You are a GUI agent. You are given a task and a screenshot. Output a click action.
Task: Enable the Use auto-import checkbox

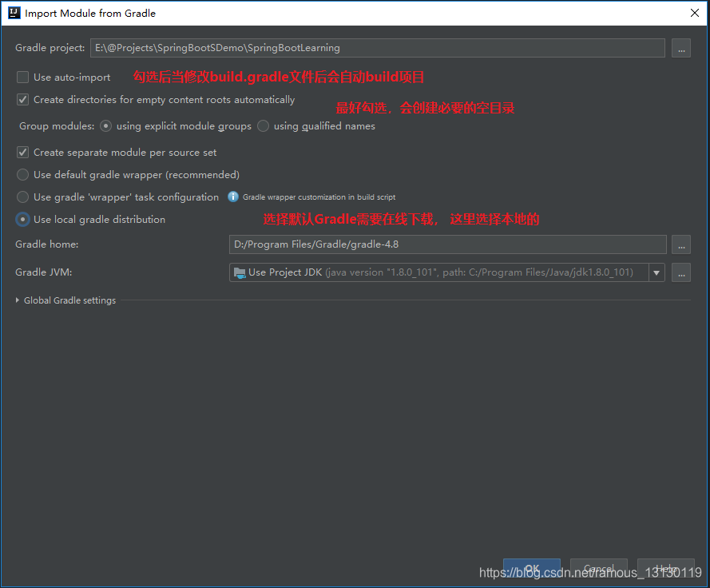pyautogui.click(x=22, y=77)
